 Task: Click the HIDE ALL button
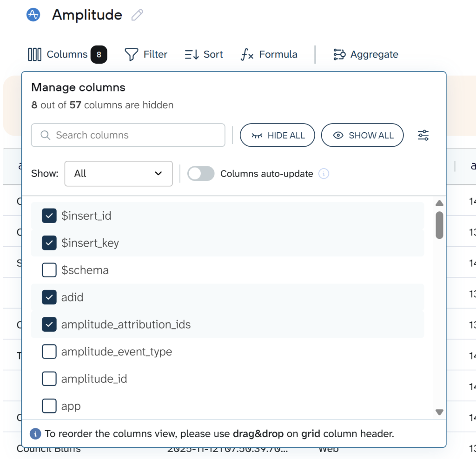(x=277, y=135)
